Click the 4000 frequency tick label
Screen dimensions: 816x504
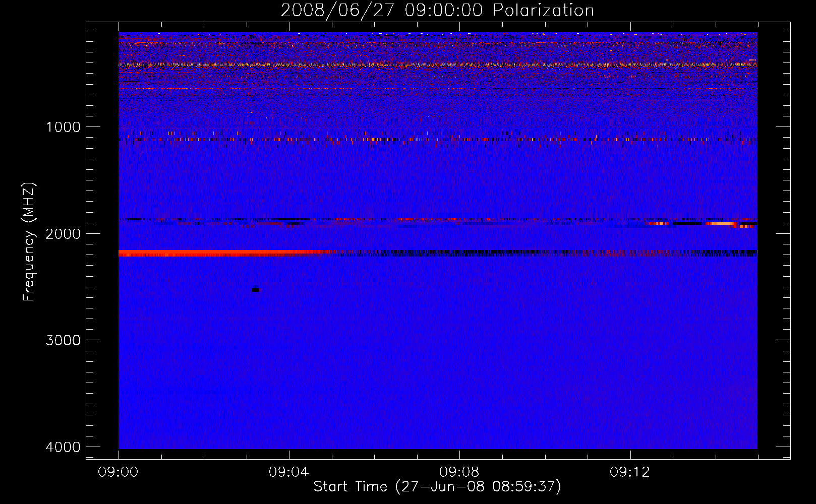[63, 447]
